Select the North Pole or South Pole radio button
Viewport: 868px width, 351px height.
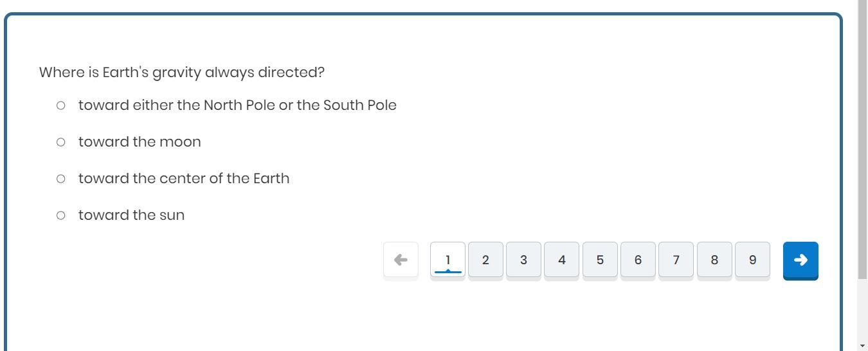point(60,105)
